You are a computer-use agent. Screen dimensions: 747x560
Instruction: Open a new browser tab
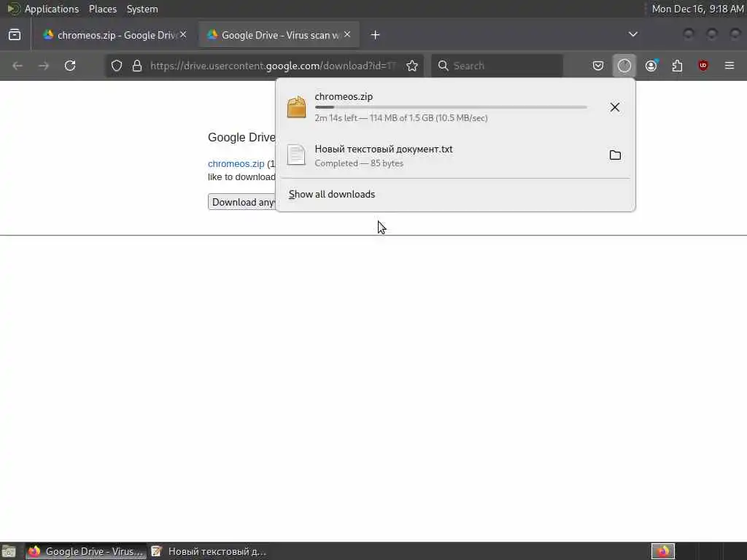[x=376, y=35]
